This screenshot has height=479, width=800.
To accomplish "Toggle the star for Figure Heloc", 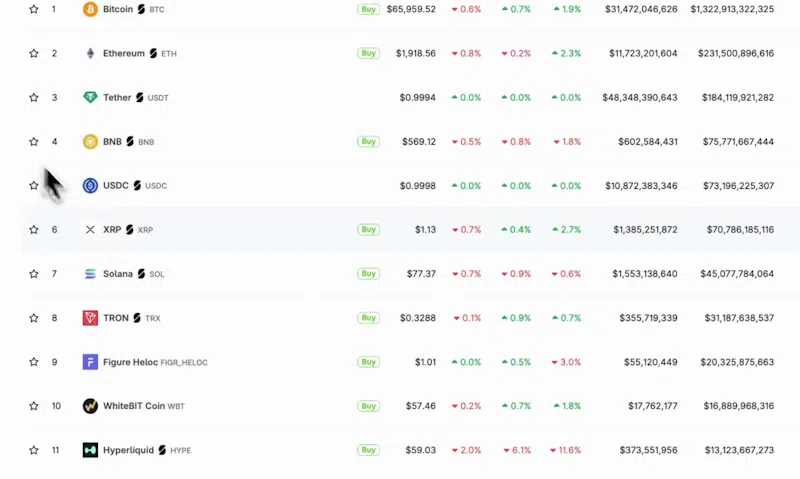I will [x=34, y=362].
